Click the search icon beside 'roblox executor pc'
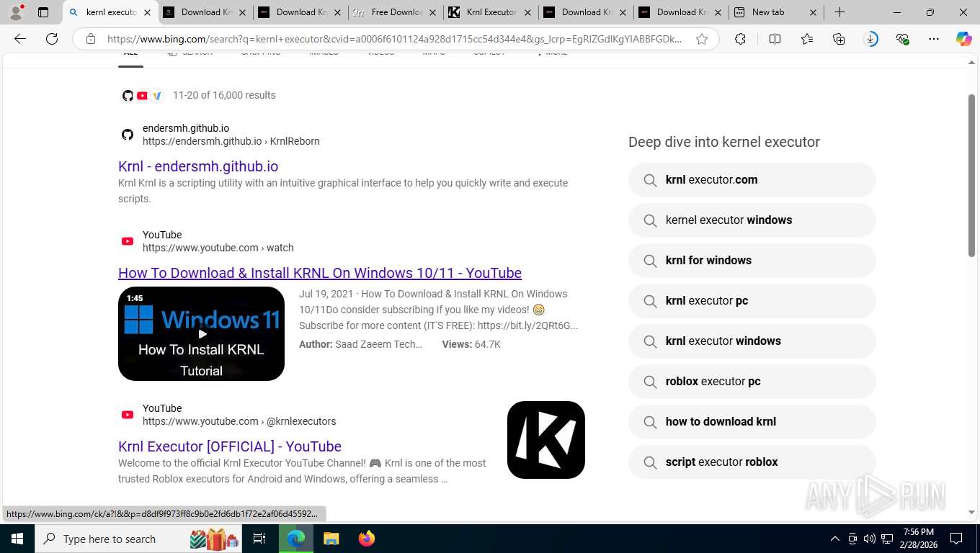This screenshot has width=980, height=553. [650, 382]
